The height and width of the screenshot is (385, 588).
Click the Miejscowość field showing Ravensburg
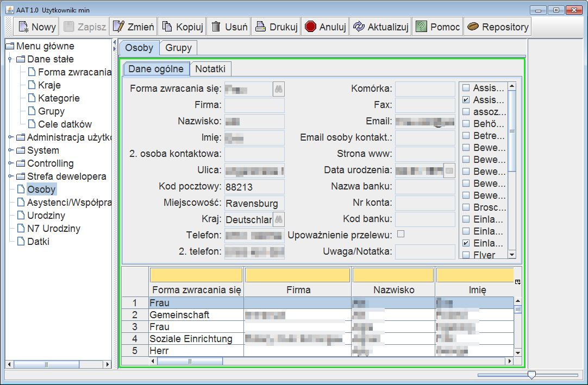[x=255, y=203]
